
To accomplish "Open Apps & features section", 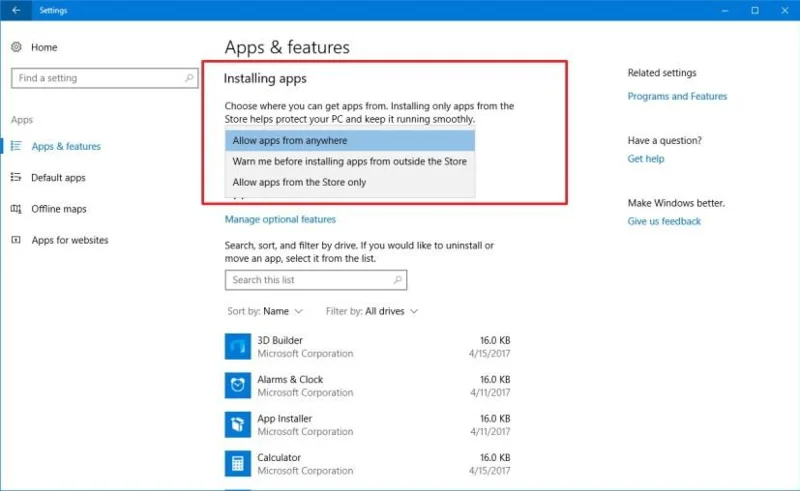I will (66, 146).
